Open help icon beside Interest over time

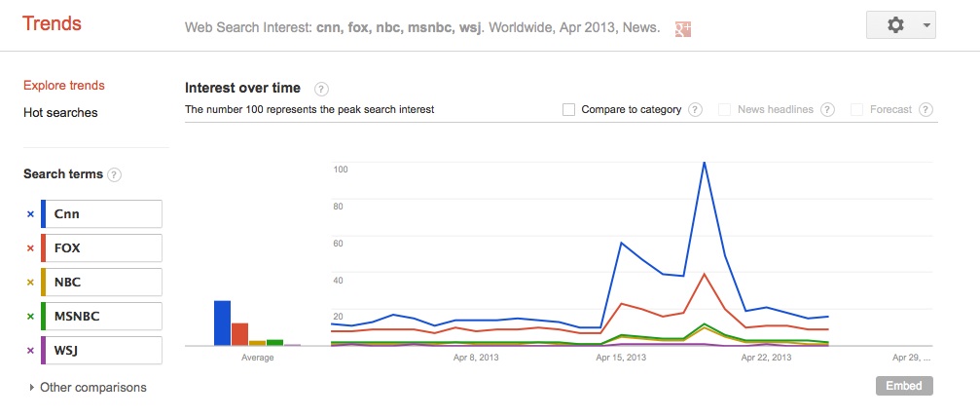pyautogui.click(x=321, y=89)
